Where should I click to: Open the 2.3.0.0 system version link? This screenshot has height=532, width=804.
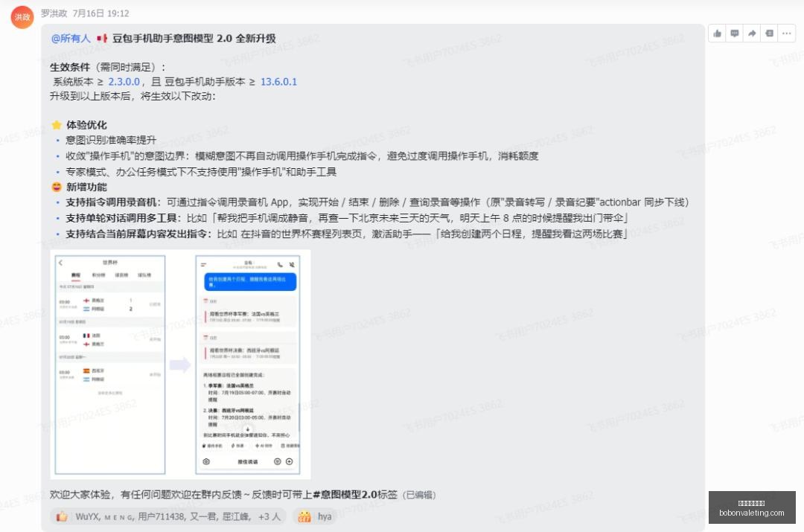124,82
